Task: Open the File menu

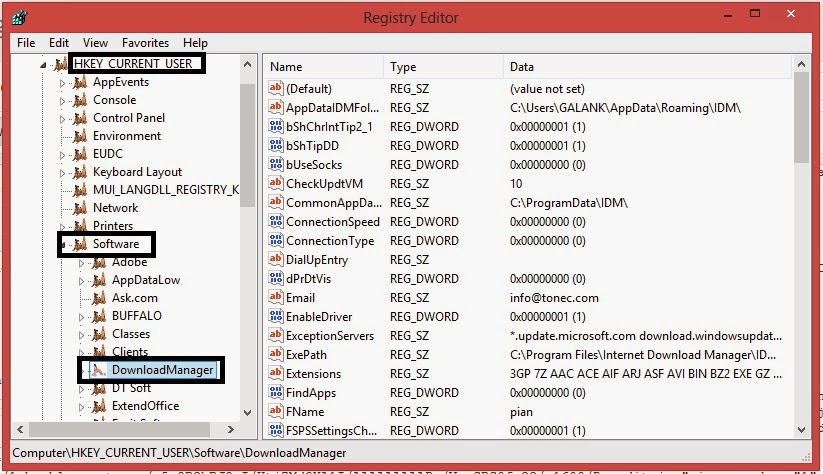Action: pyautogui.click(x=26, y=43)
